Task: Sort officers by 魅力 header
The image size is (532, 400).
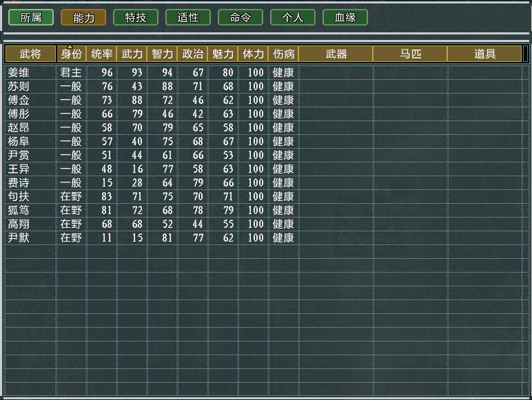Action: coord(223,54)
